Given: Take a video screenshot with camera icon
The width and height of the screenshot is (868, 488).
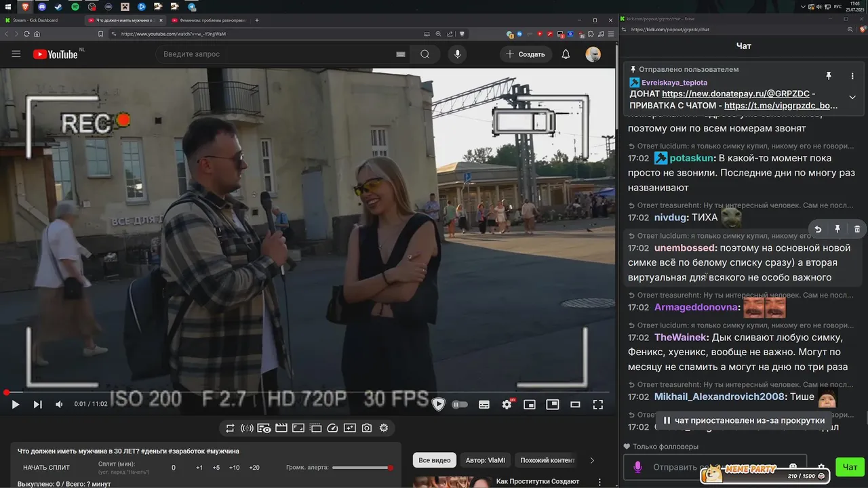Looking at the screenshot, I should click(x=367, y=428).
